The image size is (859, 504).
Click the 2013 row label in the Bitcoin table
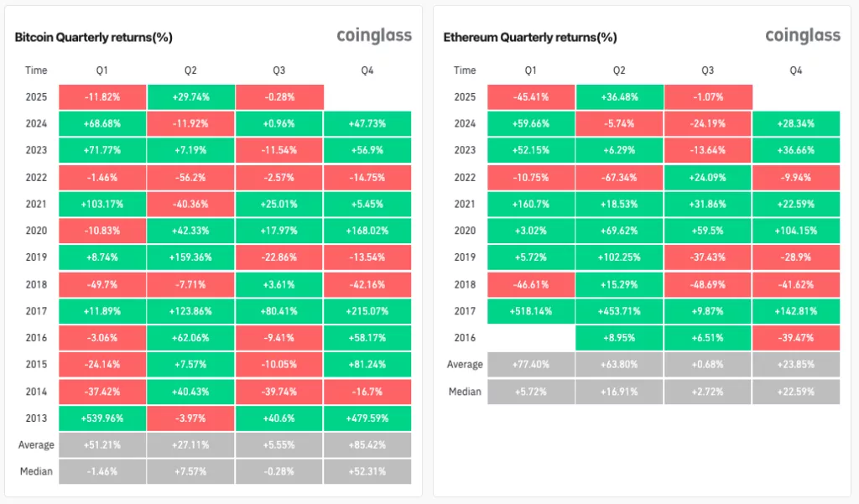[x=37, y=418]
